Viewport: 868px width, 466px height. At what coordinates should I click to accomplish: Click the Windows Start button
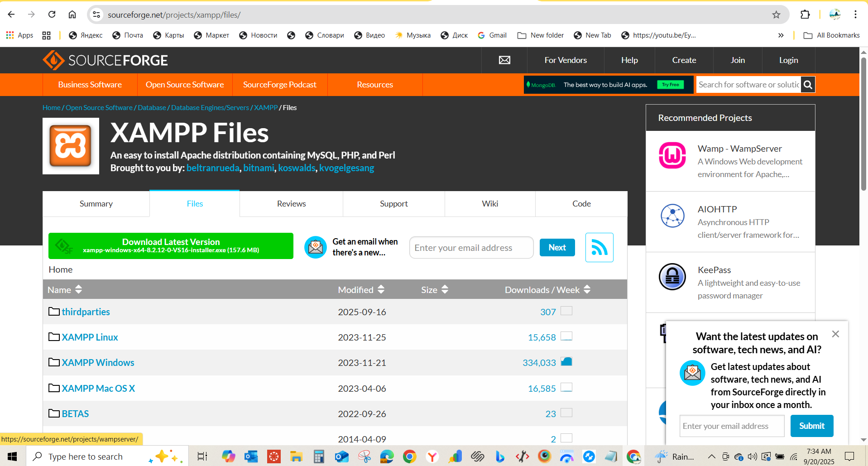[11, 456]
